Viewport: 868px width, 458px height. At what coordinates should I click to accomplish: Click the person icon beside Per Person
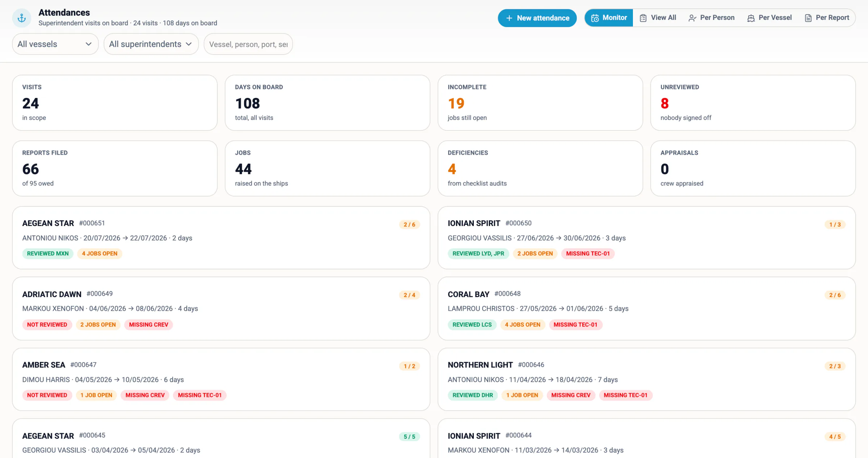692,18
